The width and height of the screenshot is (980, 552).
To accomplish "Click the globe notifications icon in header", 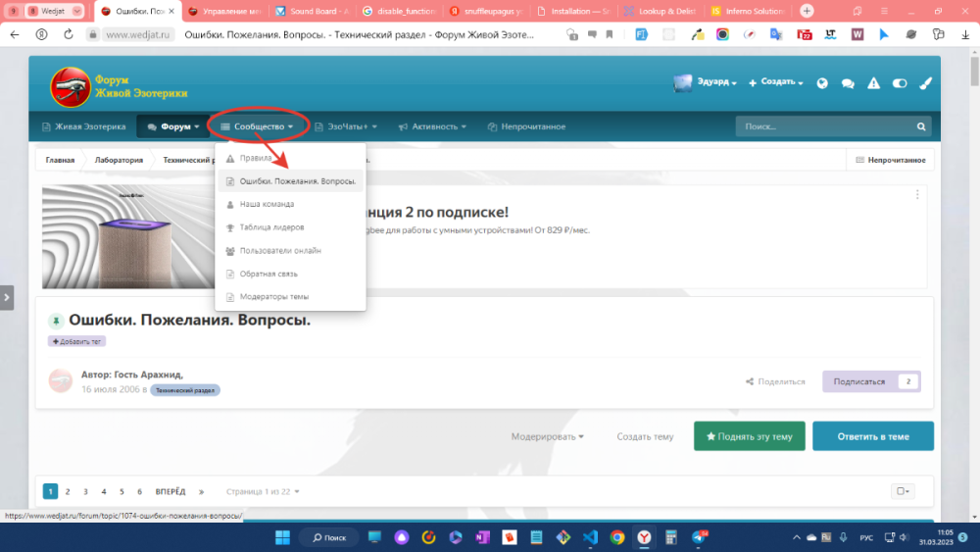I will coord(822,83).
